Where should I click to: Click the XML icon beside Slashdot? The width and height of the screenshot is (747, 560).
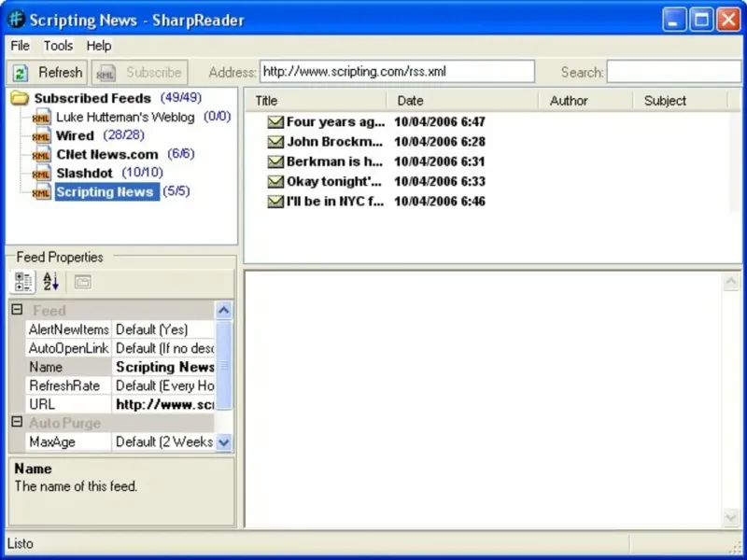click(42, 173)
